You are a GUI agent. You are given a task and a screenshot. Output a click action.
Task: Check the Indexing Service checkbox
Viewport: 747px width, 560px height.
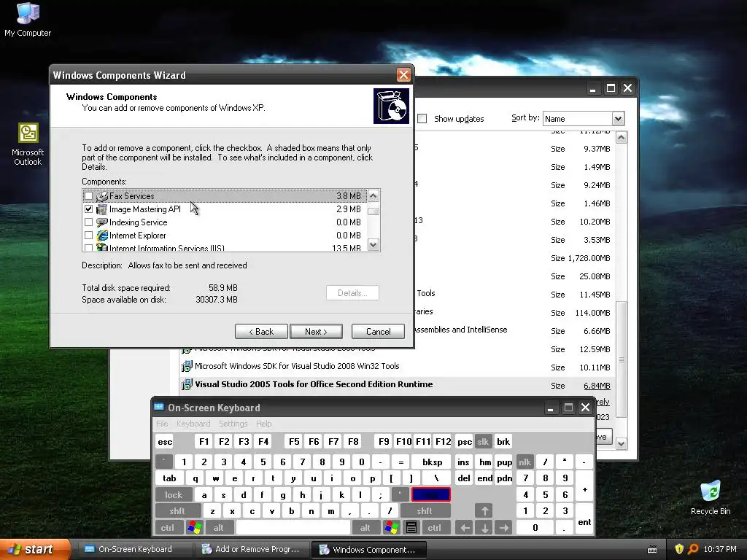pyautogui.click(x=88, y=222)
